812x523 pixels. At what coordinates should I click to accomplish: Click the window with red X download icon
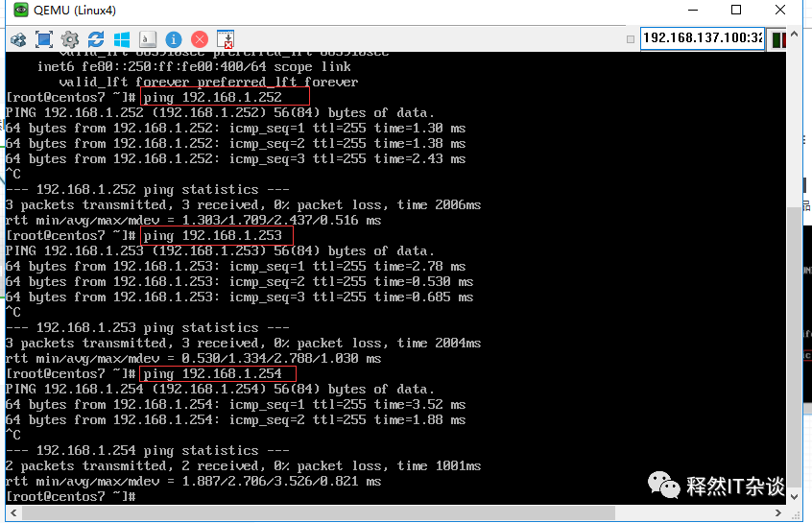coord(226,39)
